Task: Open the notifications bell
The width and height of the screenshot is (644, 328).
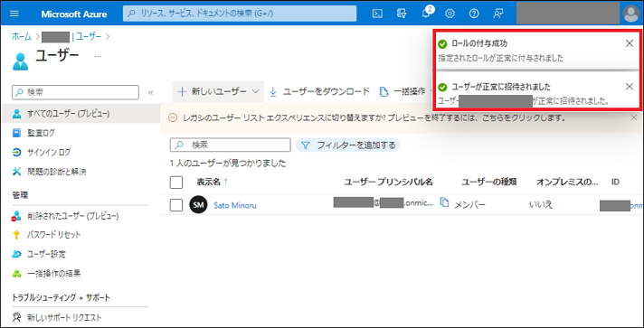Action: (x=426, y=14)
